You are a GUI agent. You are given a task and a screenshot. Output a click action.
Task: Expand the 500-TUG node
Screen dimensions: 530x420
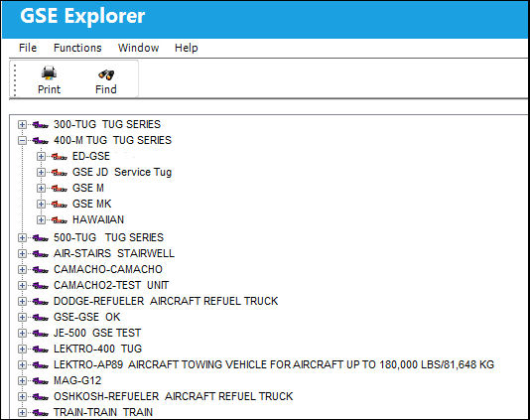(22, 238)
